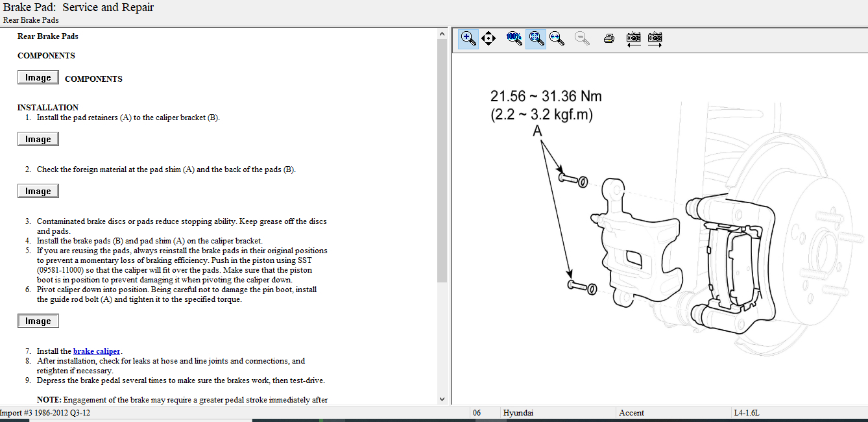Click the fit-width zoom icon

click(557, 38)
